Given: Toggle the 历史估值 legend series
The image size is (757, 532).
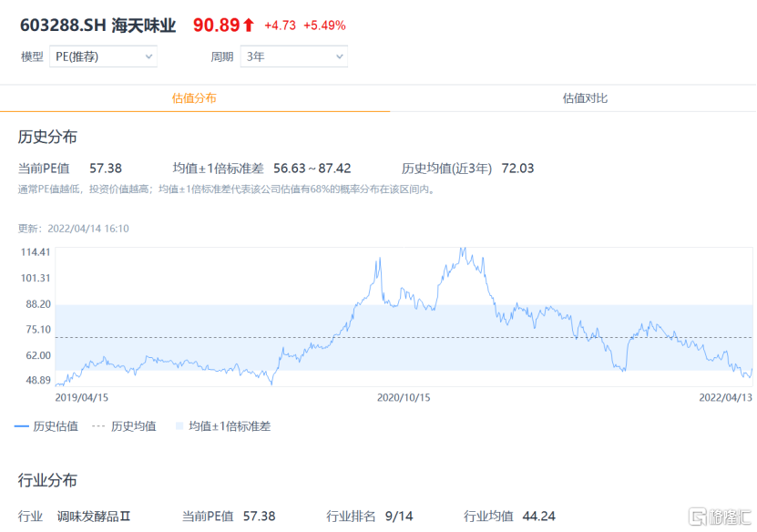Looking at the screenshot, I should click(46, 426).
